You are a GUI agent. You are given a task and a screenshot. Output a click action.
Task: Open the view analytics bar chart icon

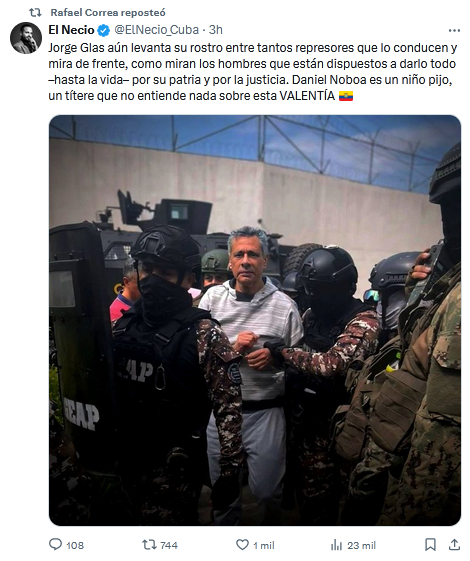tap(337, 545)
